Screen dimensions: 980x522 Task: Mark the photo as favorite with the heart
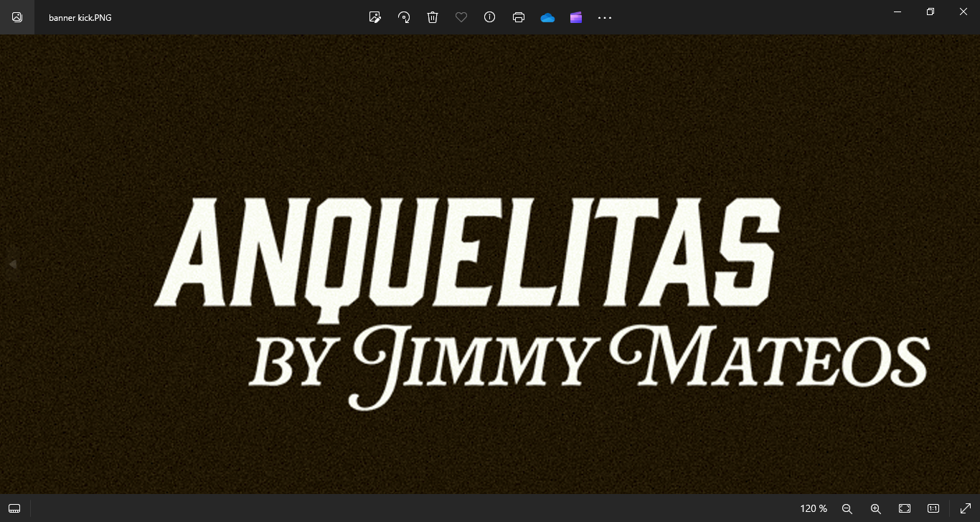(461, 17)
